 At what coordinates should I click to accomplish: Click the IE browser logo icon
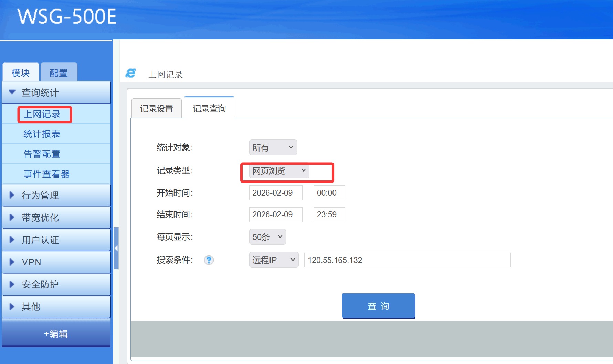(x=131, y=73)
